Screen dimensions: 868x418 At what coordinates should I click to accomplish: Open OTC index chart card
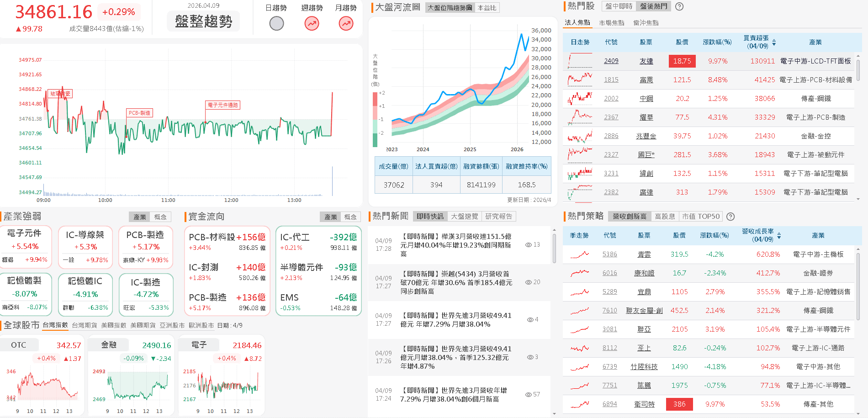point(43,376)
